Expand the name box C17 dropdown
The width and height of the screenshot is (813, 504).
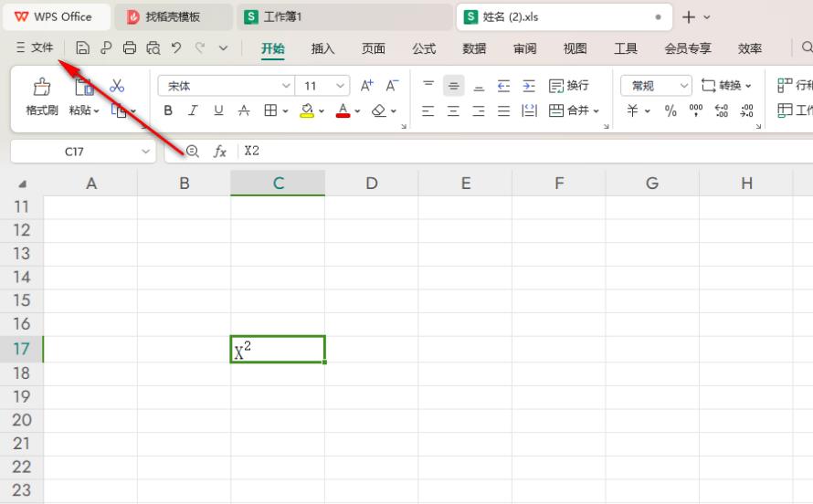145,152
